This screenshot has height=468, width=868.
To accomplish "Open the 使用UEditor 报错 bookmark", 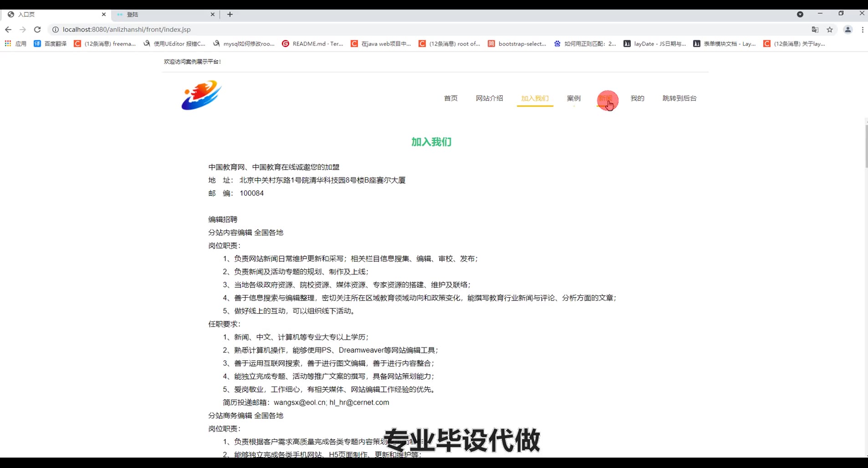I will [x=174, y=44].
